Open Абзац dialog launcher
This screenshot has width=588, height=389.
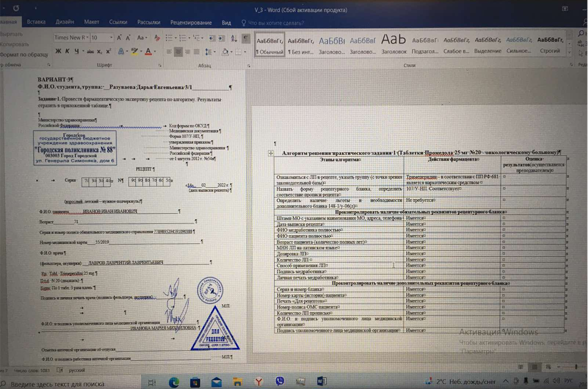(249, 65)
